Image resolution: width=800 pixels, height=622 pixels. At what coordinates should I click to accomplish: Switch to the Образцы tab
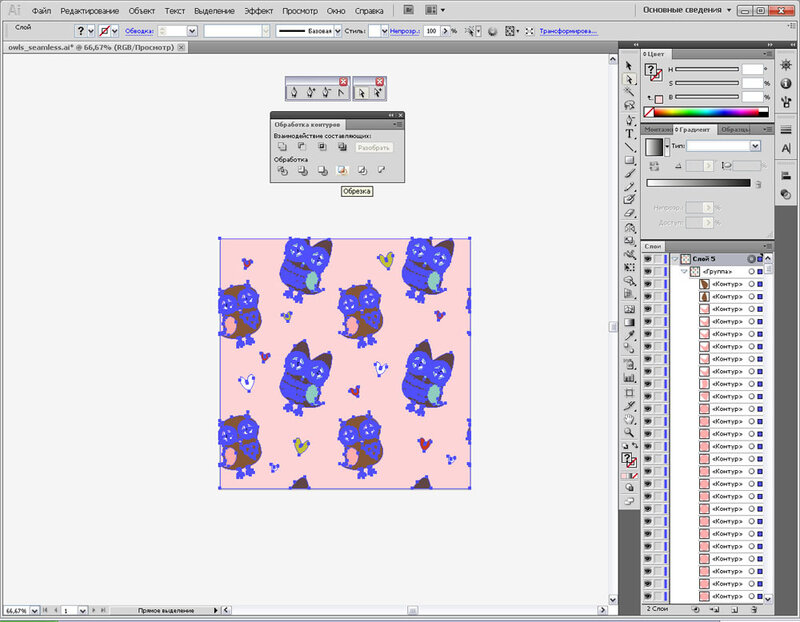pos(735,129)
